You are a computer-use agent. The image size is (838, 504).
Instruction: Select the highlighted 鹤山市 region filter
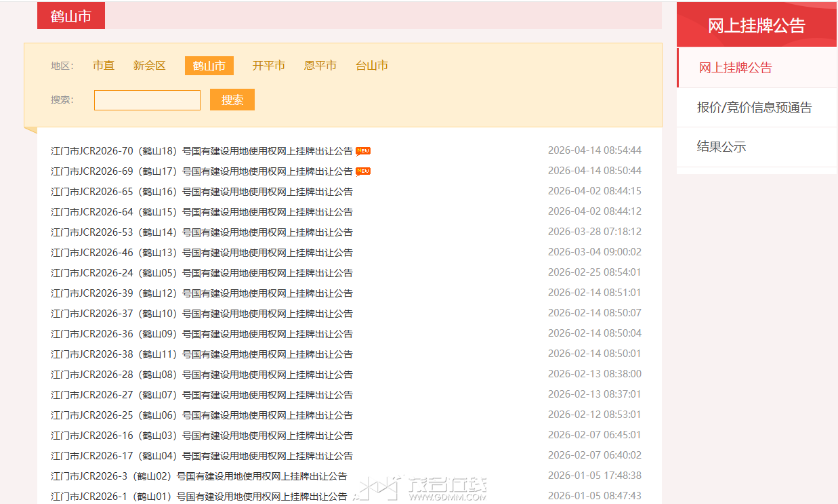point(209,66)
